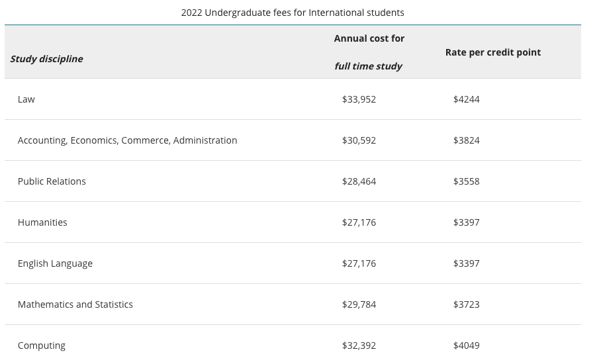Click the Mathematics annual cost $29,784
This screenshot has width=605, height=364.
tap(359, 304)
